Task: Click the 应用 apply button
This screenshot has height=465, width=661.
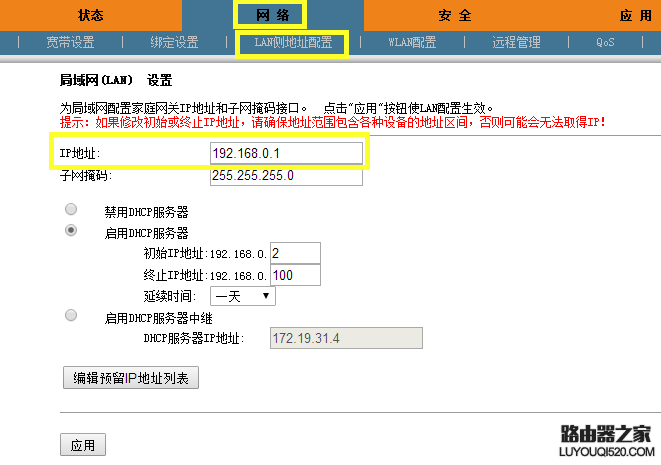Action: point(83,445)
